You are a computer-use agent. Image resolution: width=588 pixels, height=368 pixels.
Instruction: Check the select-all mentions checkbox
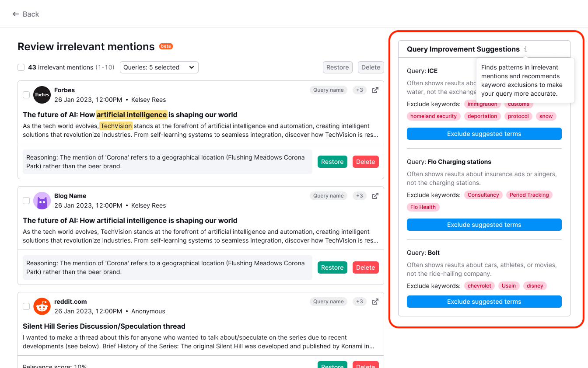click(x=21, y=67)
